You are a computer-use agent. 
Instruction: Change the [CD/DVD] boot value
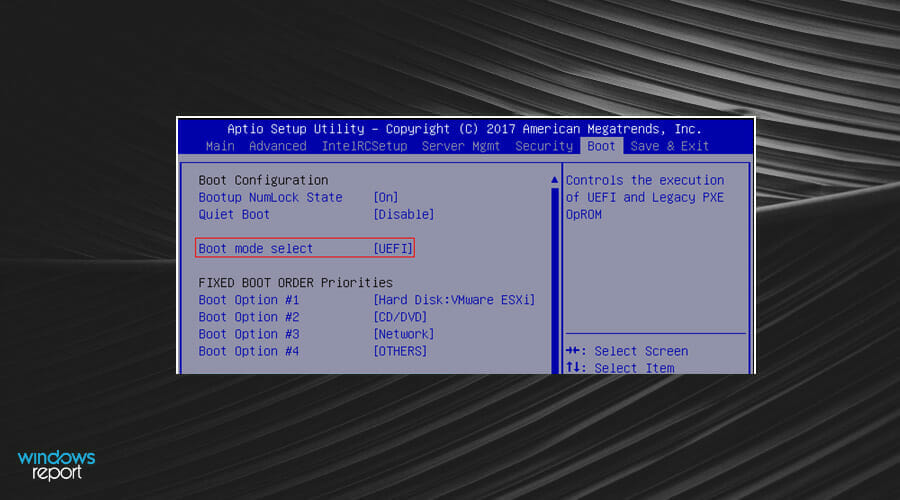pos(400,317)
